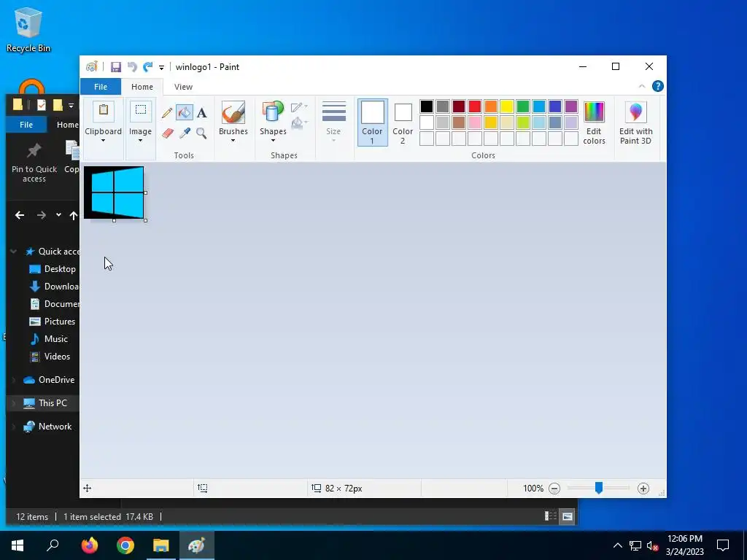The height and width of the screenshot is (560, 747).
Task: Click the Back arrow in File Explorer
Action: pyautogui.click(x=20, y=215)
